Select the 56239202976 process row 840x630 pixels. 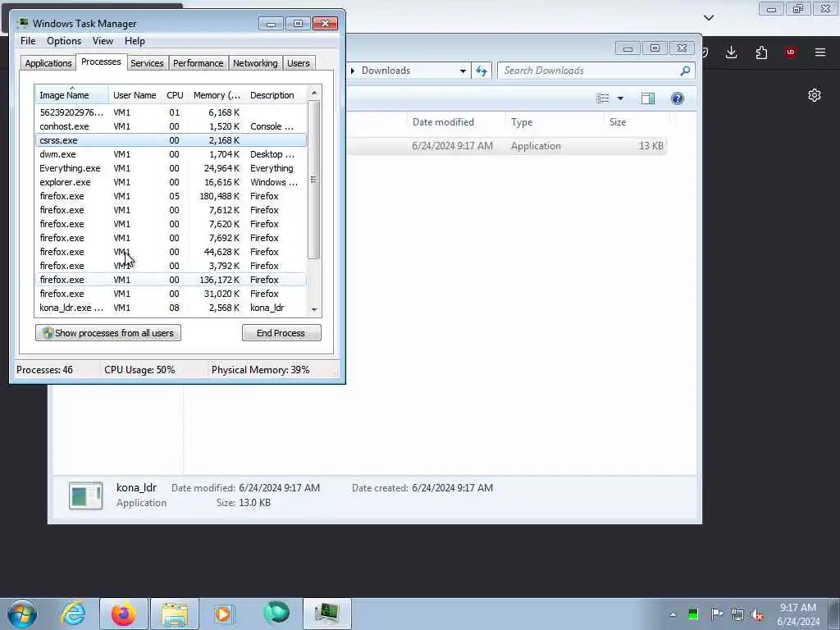point(171,112)
